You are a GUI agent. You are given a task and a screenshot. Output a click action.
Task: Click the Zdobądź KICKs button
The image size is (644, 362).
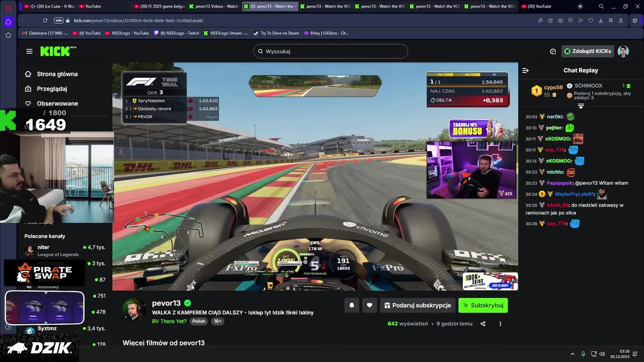(588, 51)
